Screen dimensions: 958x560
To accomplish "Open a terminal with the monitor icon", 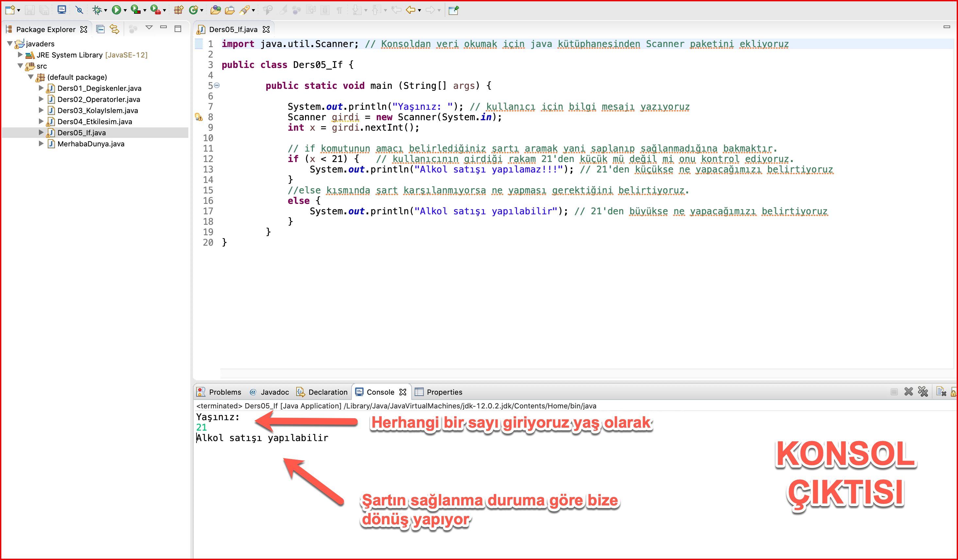I will (x=61, y=10).
